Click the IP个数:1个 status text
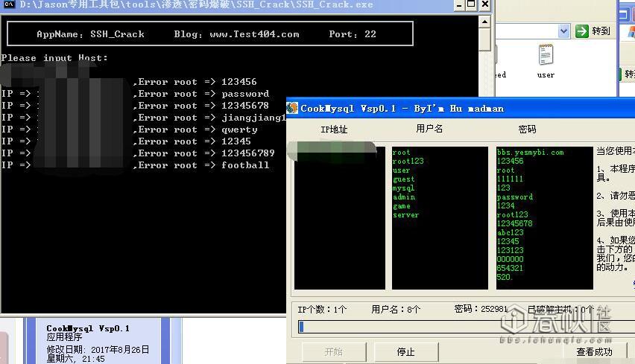The image size is (635, 364). point(322,310)
